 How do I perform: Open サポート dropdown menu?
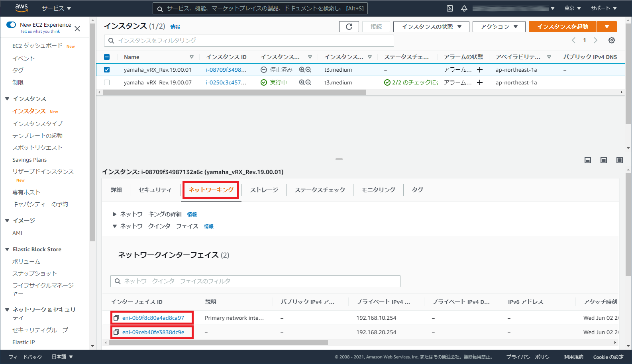click(x=604, y=8)
